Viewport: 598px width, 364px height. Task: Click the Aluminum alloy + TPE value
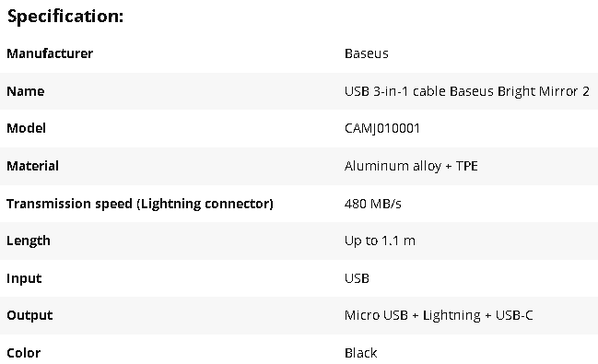411,166
